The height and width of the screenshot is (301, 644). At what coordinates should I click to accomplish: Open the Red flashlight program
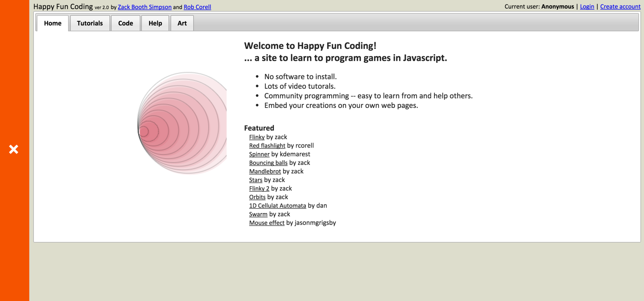(x=267, y=145)
